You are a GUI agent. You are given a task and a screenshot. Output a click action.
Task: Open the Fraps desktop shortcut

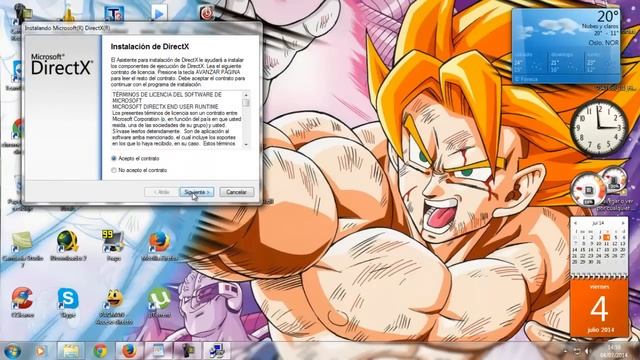113,245
